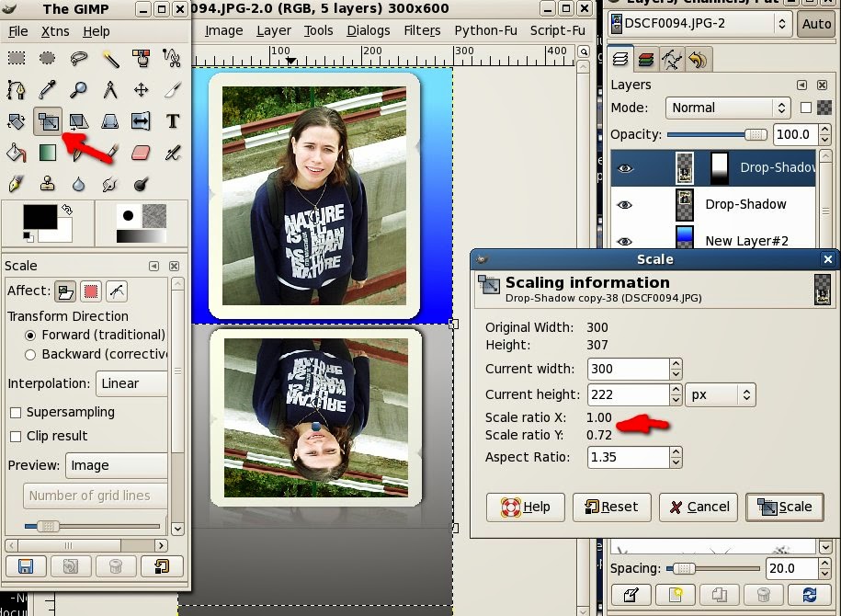Select the Ellipse Select tool
This screenshot has width=841, height=616.
pos(47,58)
